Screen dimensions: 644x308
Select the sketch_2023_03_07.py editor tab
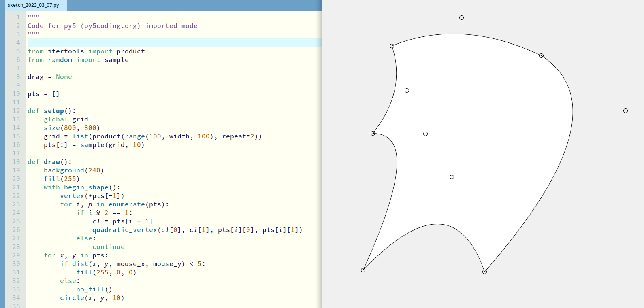point(32,5)
